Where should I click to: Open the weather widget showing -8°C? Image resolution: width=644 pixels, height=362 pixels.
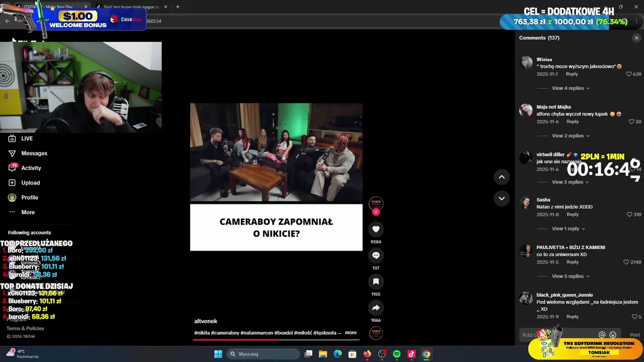(x=23, y=354)
